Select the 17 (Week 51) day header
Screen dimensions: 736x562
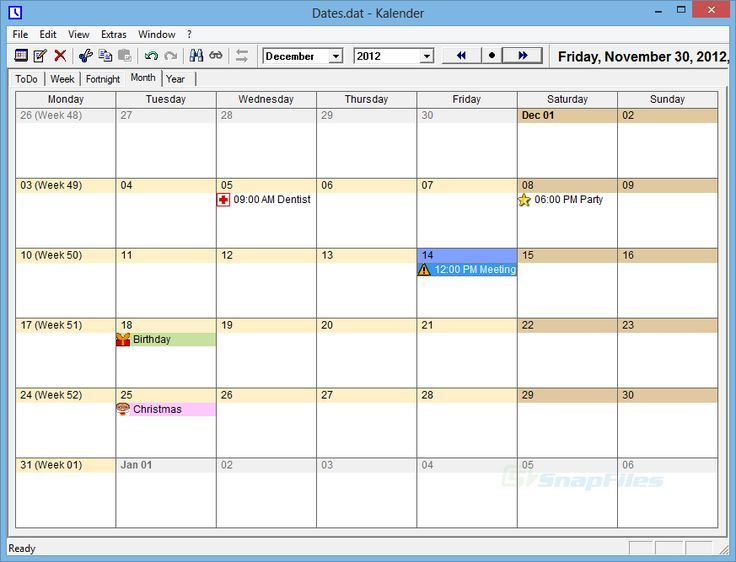[x=66, y=325]
